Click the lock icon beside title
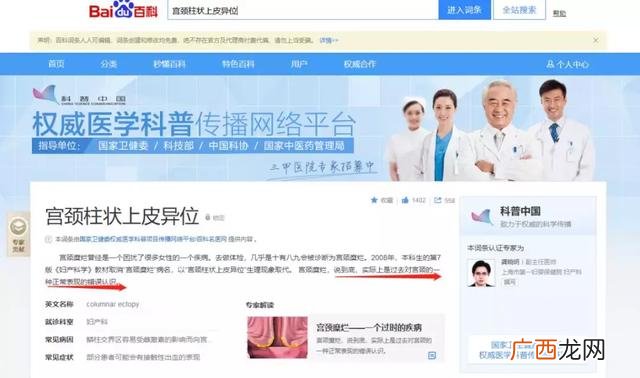The image size is (640, 378). click(208, 218)
